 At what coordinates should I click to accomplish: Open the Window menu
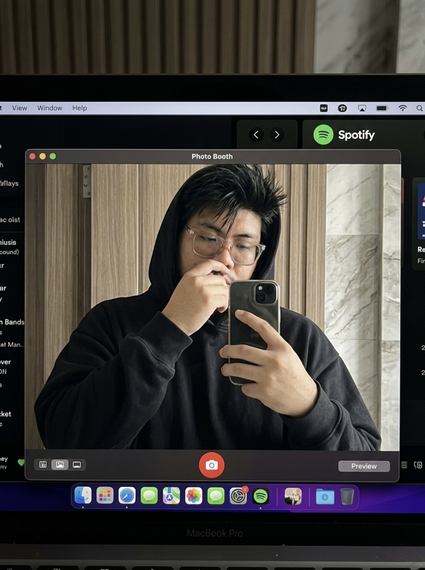pyautogui.click(x=49, y=108)
